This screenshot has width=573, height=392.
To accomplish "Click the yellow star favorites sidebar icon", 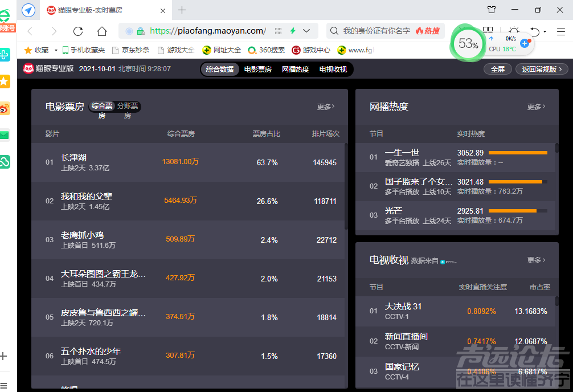I will tap(5, 81).
